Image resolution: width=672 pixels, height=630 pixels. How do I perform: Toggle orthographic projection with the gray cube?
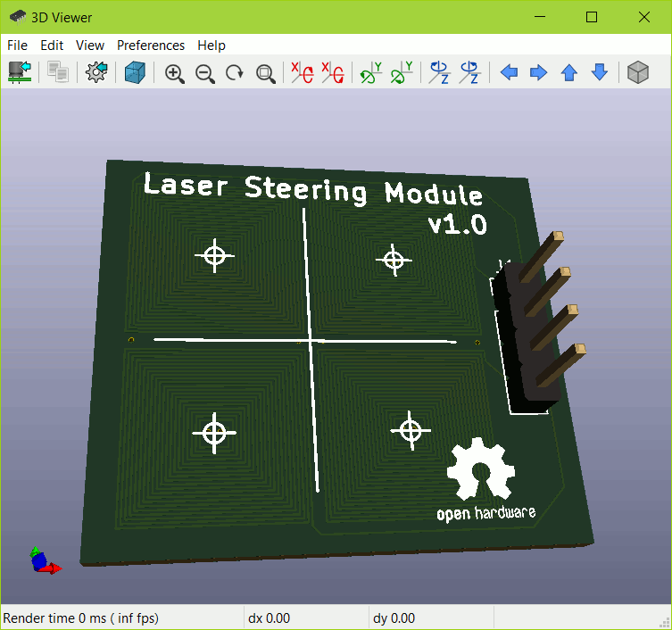637,73
